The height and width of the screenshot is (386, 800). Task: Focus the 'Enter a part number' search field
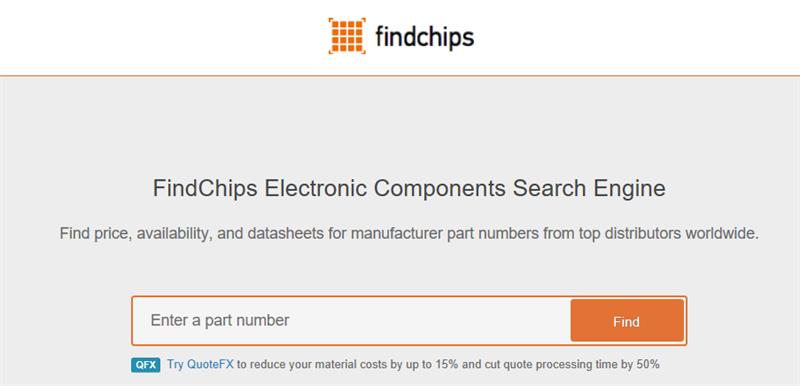pos(351,321)
